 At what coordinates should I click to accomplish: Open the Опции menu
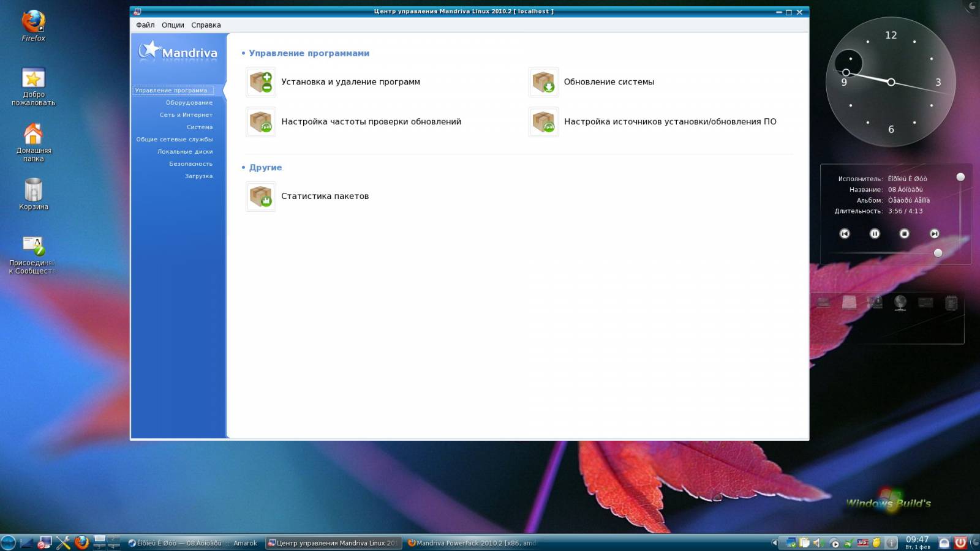pos(173,25)
